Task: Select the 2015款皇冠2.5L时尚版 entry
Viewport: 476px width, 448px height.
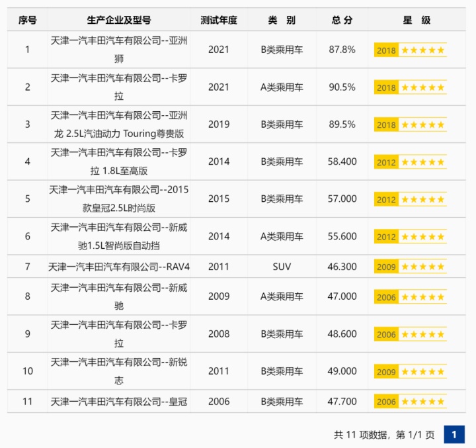Action: tap(119, 199)
